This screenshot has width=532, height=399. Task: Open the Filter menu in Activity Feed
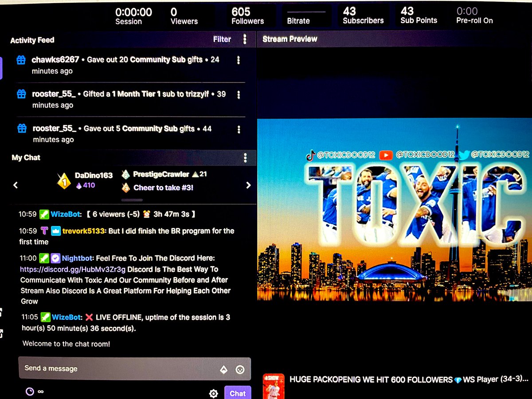tap(222, 39)
